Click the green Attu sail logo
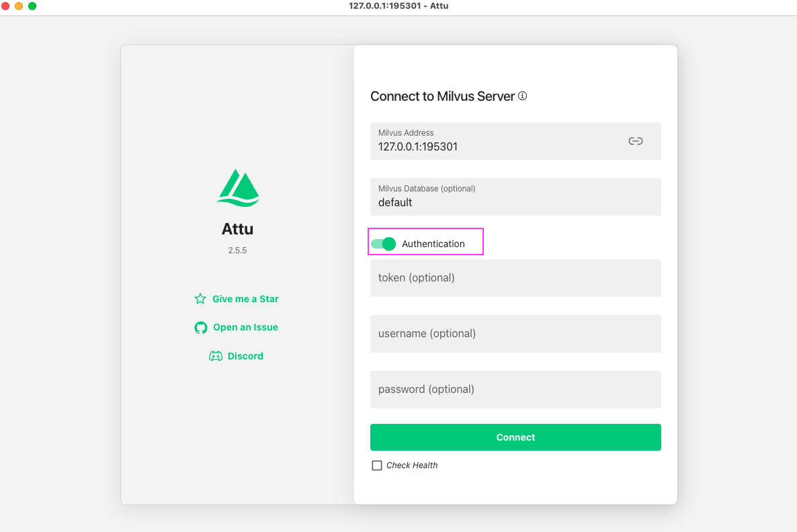The image size is (797, 532). pyautogui.click(x=238, y=188)
